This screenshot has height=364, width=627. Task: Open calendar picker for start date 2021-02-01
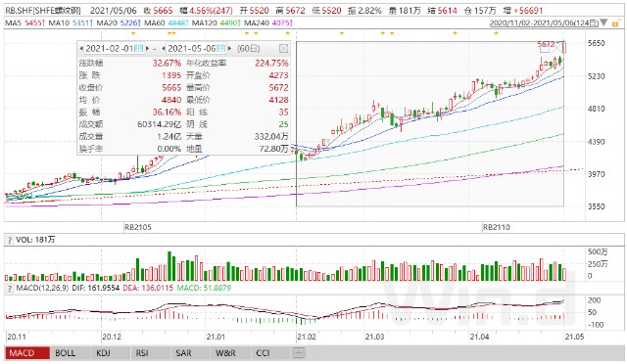point(138,49)
